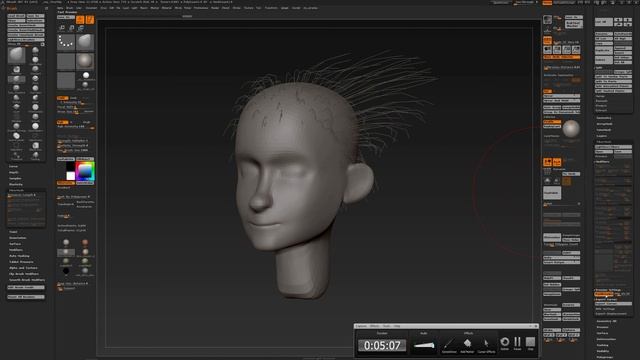640x360 pixels.
Task: Click the Reset All Brushes button
Action: [26, 297]
